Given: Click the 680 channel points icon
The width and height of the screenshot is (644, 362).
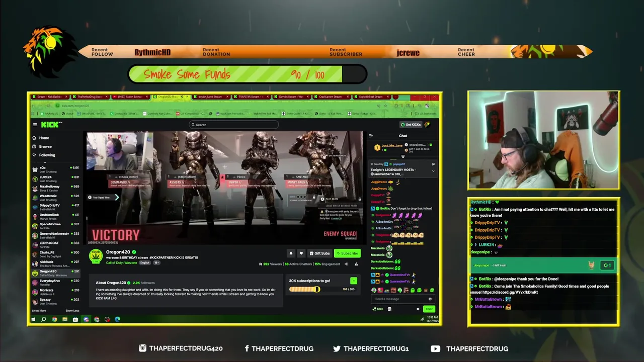Looking at the screenshot, I should [374, 309].
